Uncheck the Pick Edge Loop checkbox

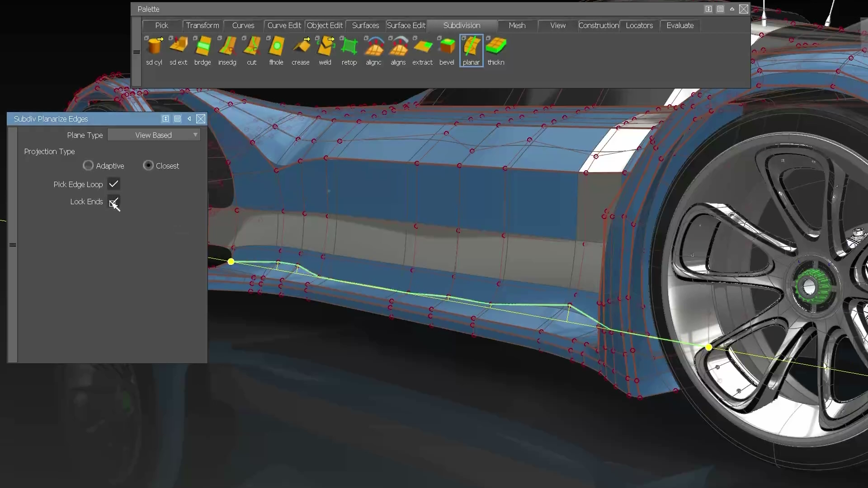point(113,184)
